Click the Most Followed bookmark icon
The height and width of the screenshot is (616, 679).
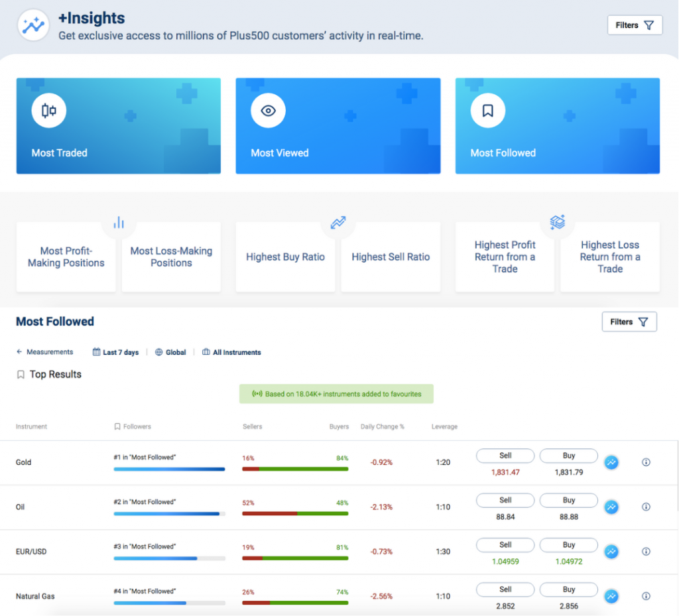[x=488, y=111]
